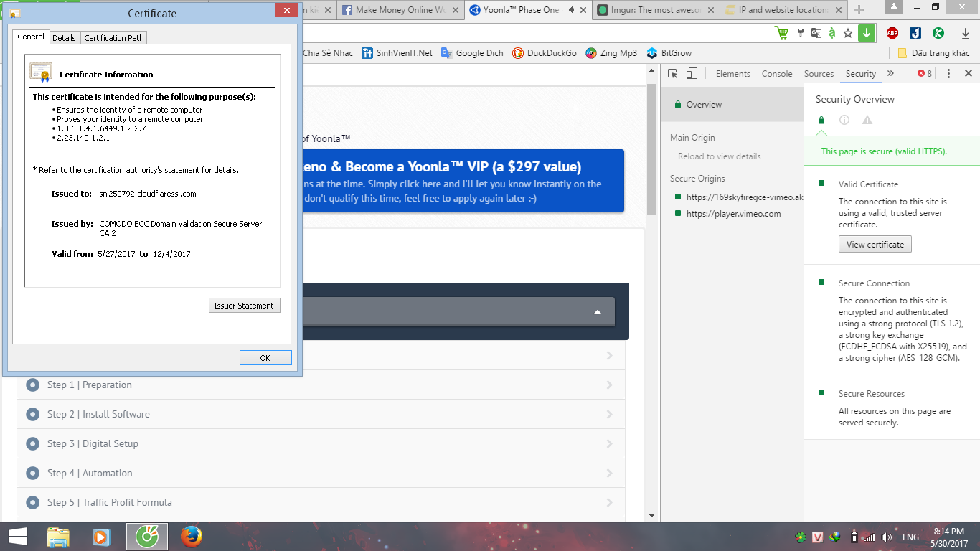The width and height of the screenshot is (980, 551).
Task: Click the shopping cart extension icon
Action: (781, 33)
